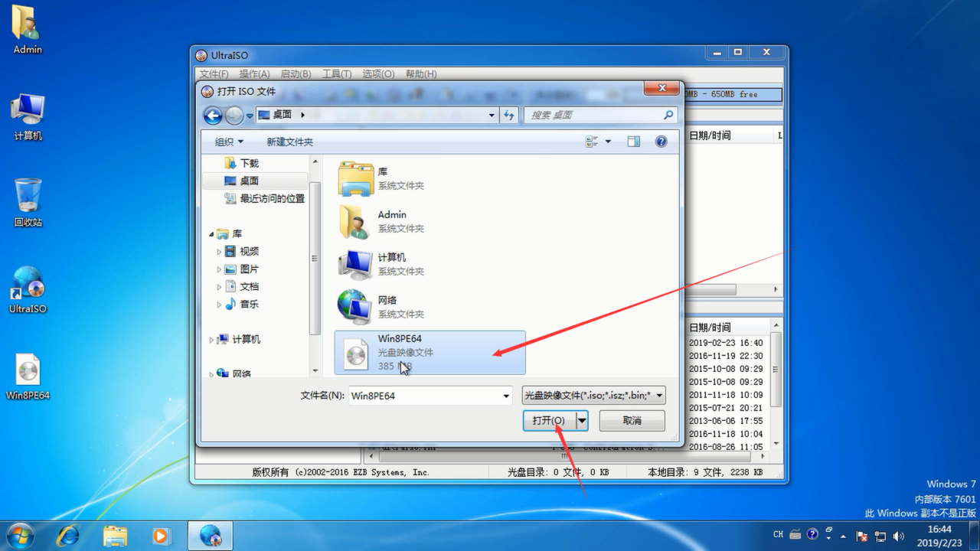Click the help question mark icon in the dialog
This screenshot has width=980, height=551.
[x=661, y=142]
